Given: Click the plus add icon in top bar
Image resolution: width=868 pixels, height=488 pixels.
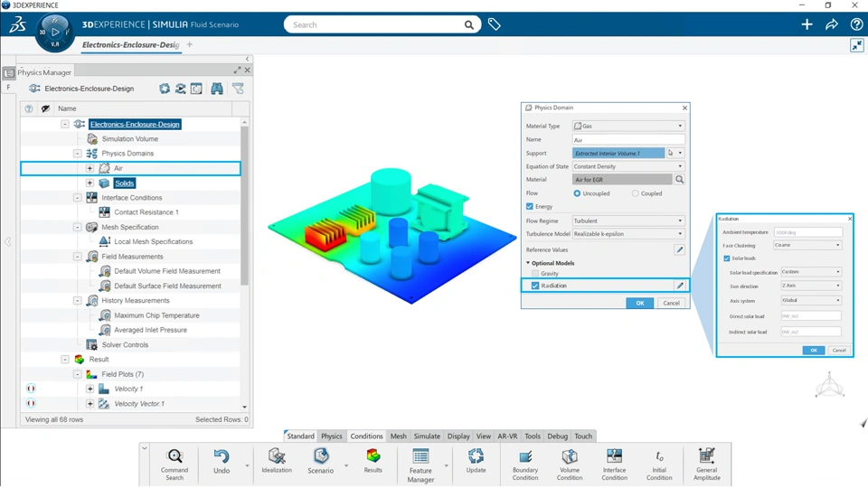Looking at the screenshot, I should click(x=807, y=24).
